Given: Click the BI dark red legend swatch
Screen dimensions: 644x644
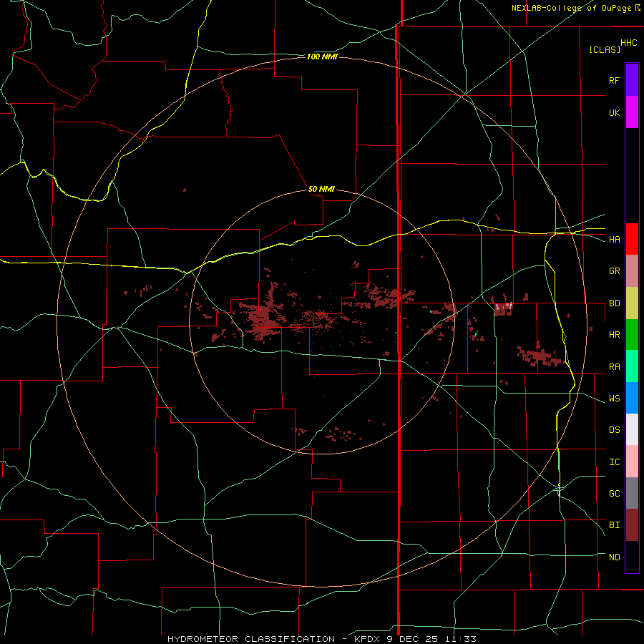Looking at the screenshot, I should [x=632, y=525].
